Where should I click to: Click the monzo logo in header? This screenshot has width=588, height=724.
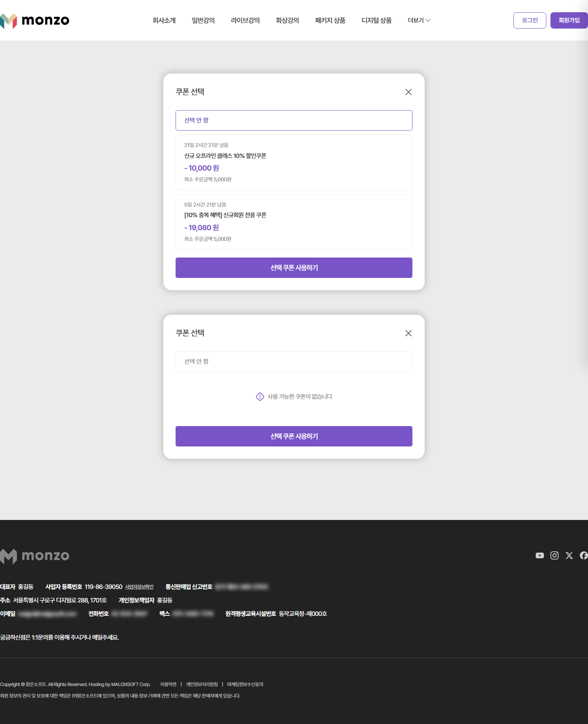[x=35, y=20]
